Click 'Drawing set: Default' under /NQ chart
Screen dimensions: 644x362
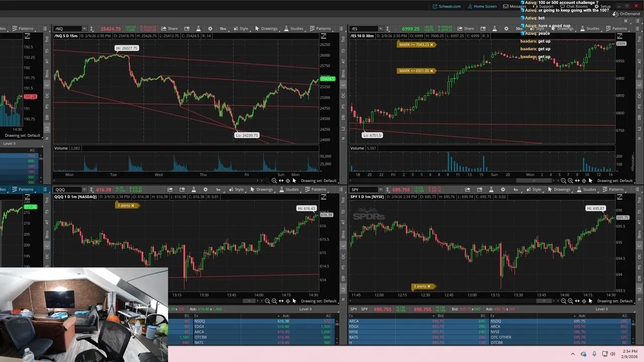click(x=318, y=180)
